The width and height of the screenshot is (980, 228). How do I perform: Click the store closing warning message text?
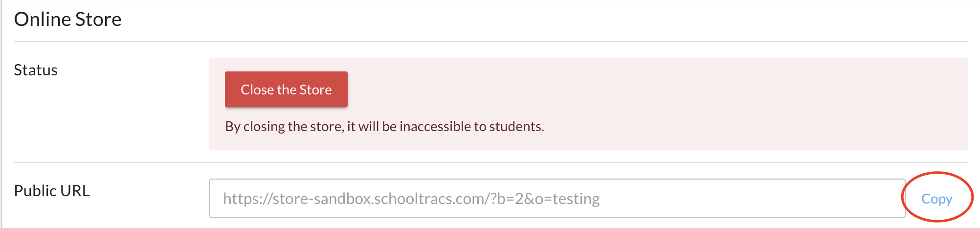pyautogui.click(x=384, y=126)
